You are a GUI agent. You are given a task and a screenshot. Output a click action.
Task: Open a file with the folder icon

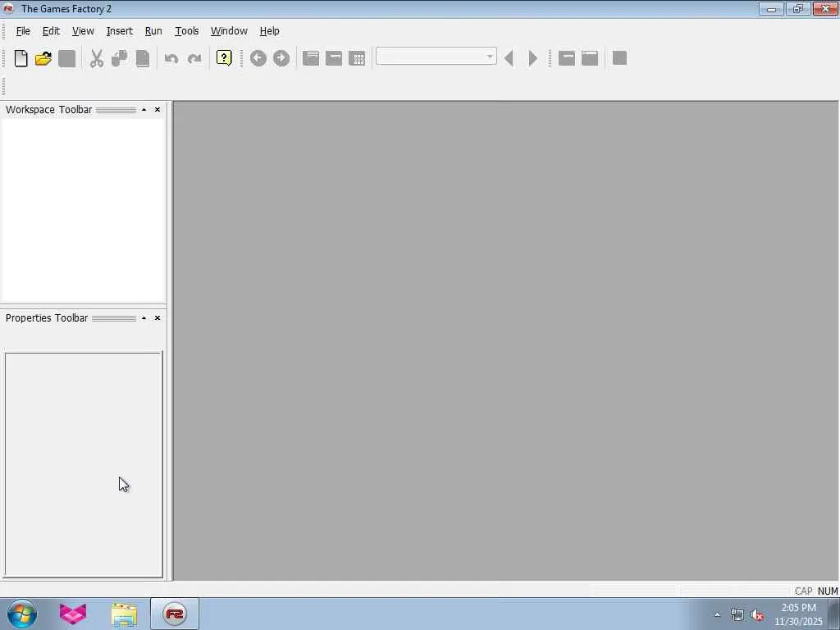pyautogui.click(x=43, y=58)
